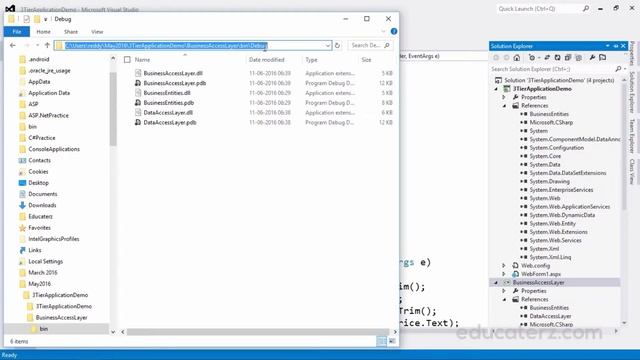Switch to large icons view in status bar
The width and height of the screenshot is (640, 360).
click(392, 341)
